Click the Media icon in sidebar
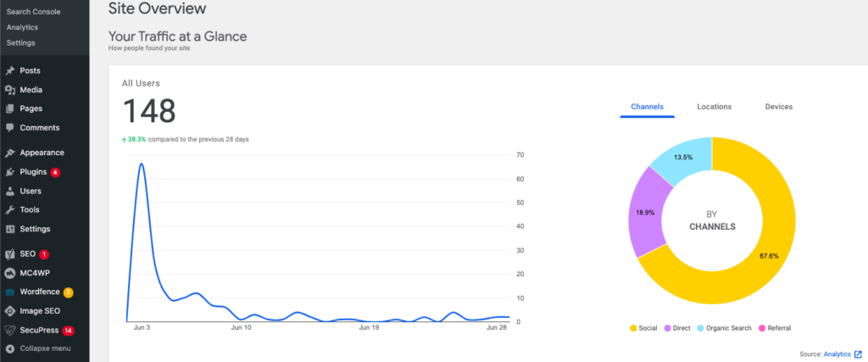The image size is (868, 362). (10, 90)
